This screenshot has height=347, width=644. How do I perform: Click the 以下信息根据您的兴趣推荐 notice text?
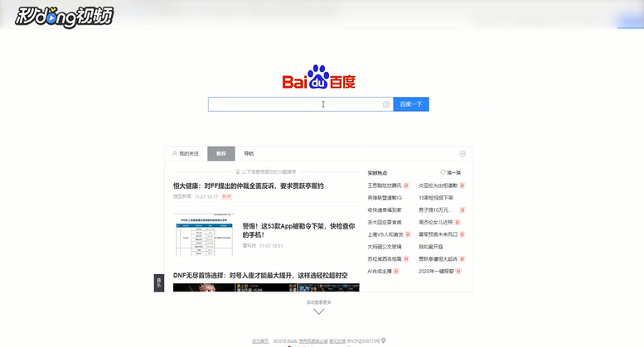269,172
